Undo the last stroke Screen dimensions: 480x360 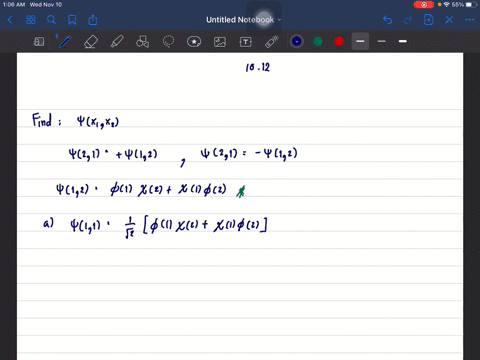coord(387,20)
